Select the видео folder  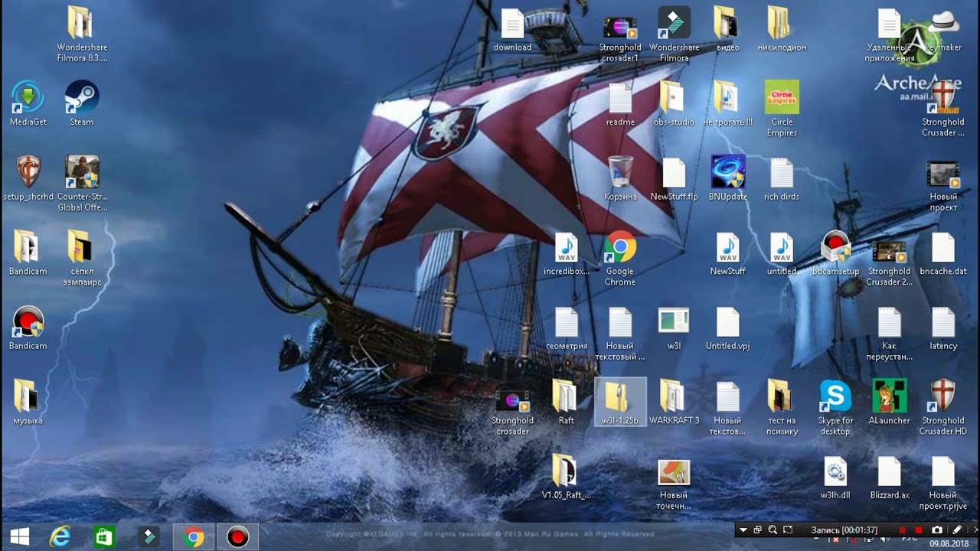coord(727,29)
